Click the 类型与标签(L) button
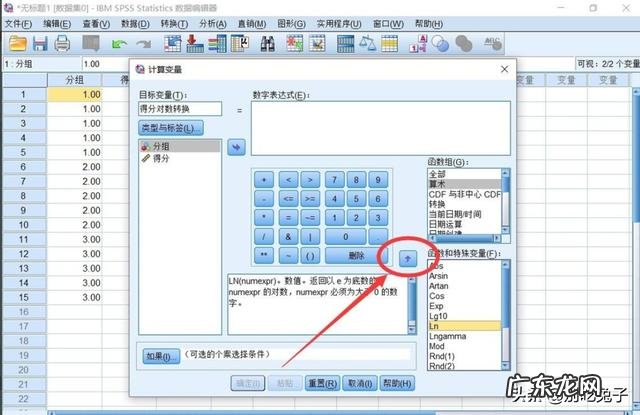The height and width of the screenshot is (415, 640). click(x=171, y=128)
